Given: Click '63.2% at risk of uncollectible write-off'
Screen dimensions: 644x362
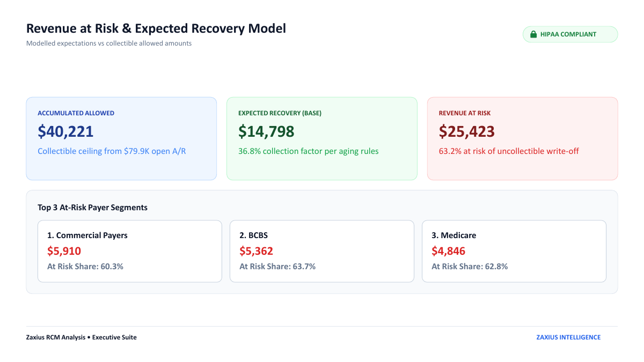Looking at the screenshot, I should coord(509,151).
